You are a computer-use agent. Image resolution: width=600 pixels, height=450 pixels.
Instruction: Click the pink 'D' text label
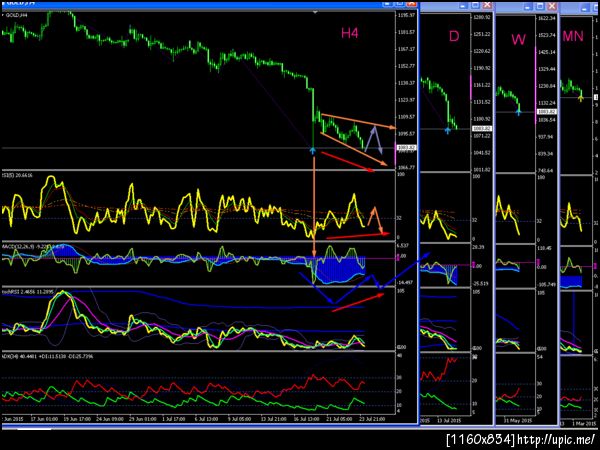(x=454, y=36)
